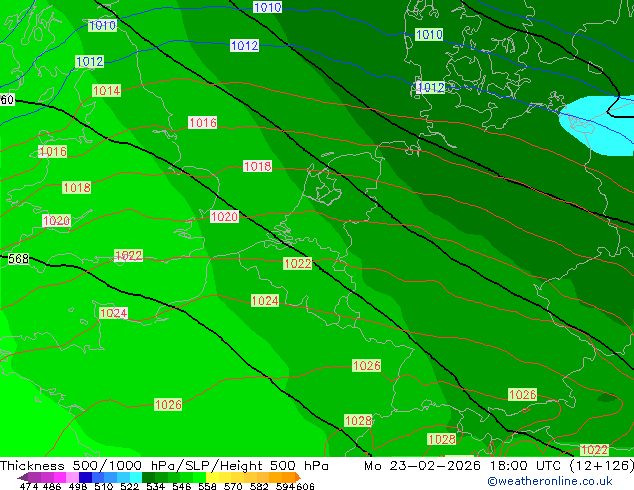Click the red 1014 isobar label

(x=106, y=91)
